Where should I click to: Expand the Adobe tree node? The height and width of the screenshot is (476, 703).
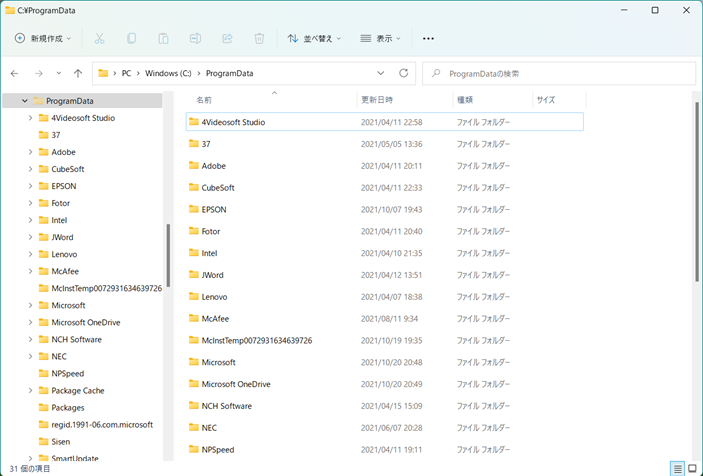(30, 152)
